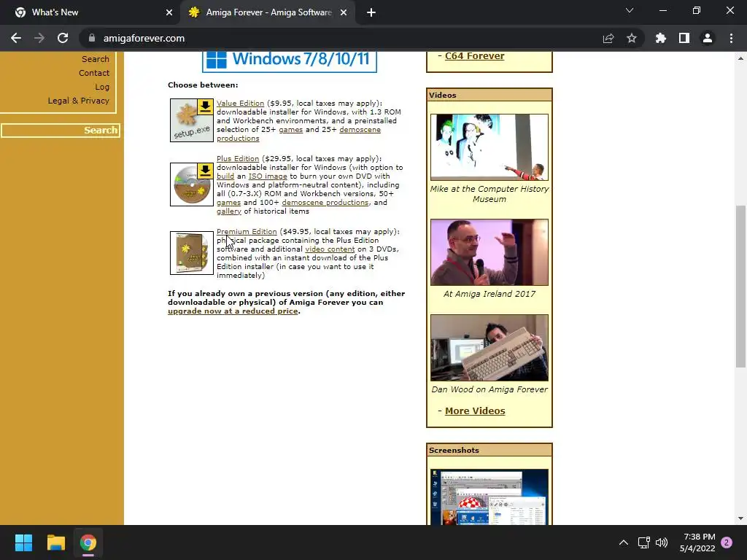Open the Plus Edition link
The width and height of the screenshot is (747, 560).
pos(238,158)
